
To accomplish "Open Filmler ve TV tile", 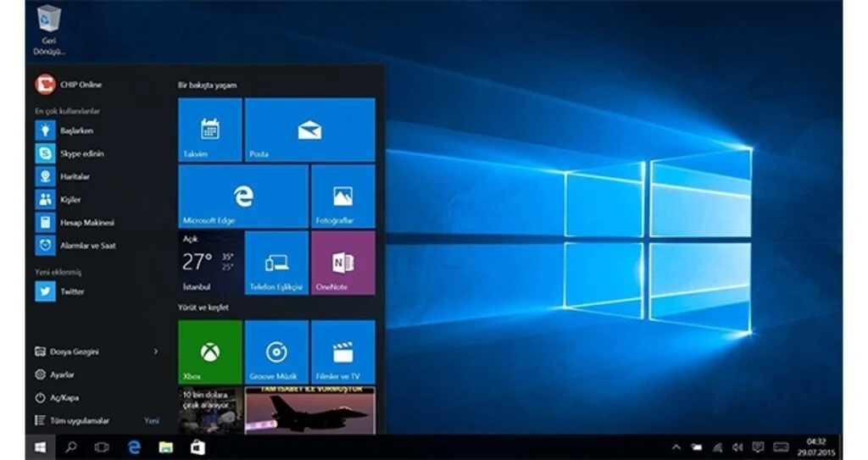I will point(342,352).
